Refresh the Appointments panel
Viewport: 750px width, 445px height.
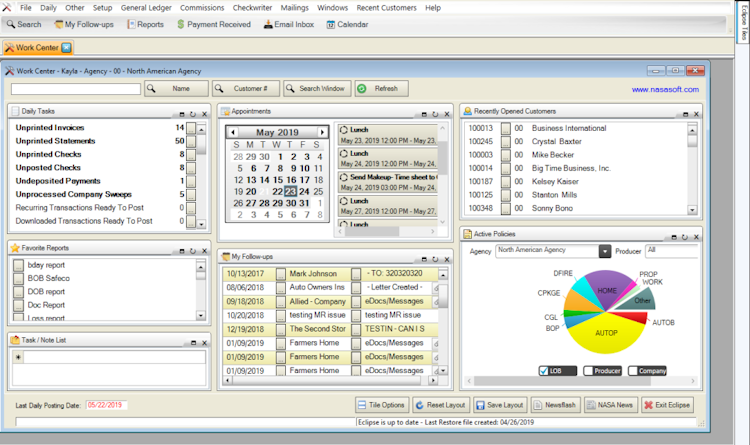(x=435, y=114)
